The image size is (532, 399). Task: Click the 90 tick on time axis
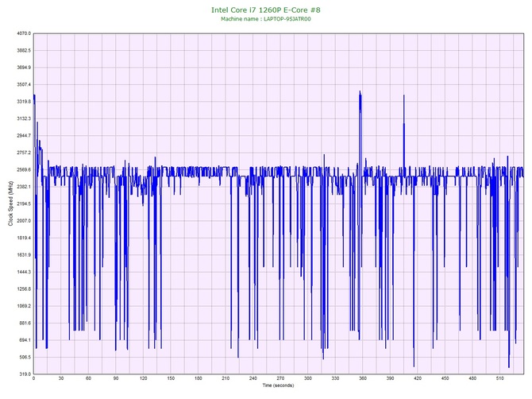[x=116, y=378]
